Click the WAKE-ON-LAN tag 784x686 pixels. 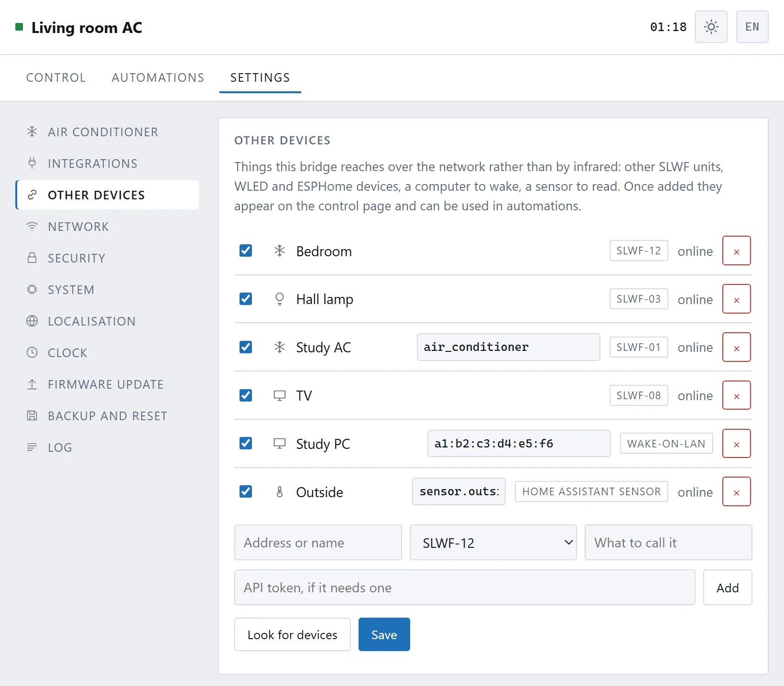point(666,443)
